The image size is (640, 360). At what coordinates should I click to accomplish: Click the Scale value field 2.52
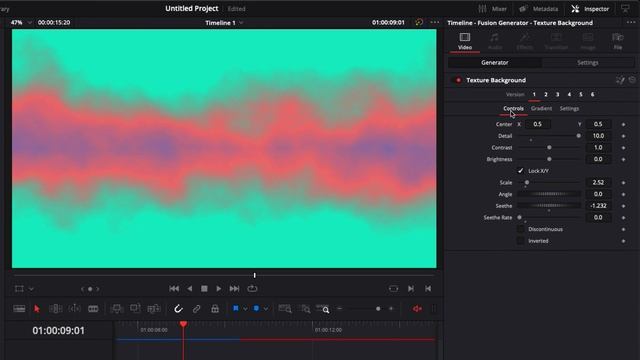598,182
